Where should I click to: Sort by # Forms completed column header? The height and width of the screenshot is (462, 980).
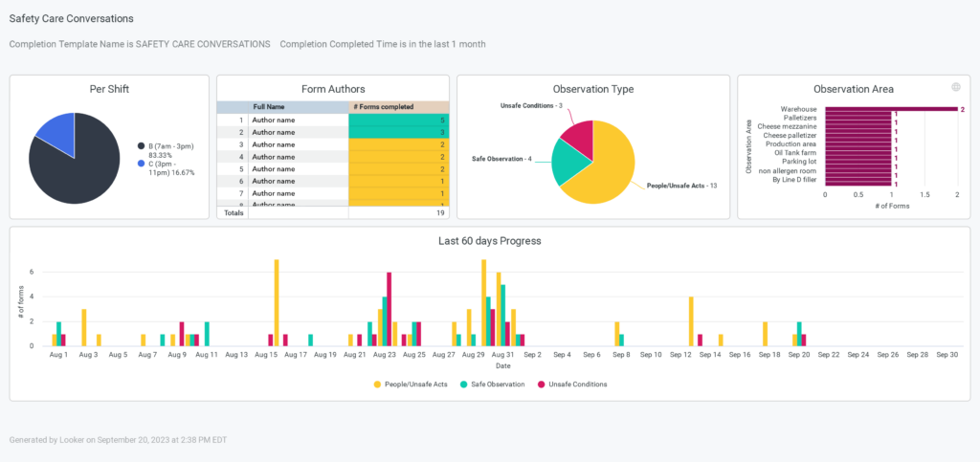coord(399,107)
